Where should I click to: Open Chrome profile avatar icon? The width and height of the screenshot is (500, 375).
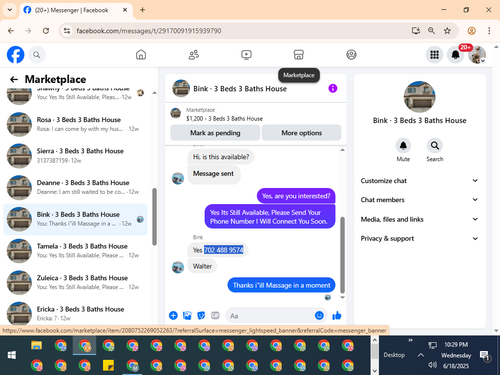coord(471,31)
